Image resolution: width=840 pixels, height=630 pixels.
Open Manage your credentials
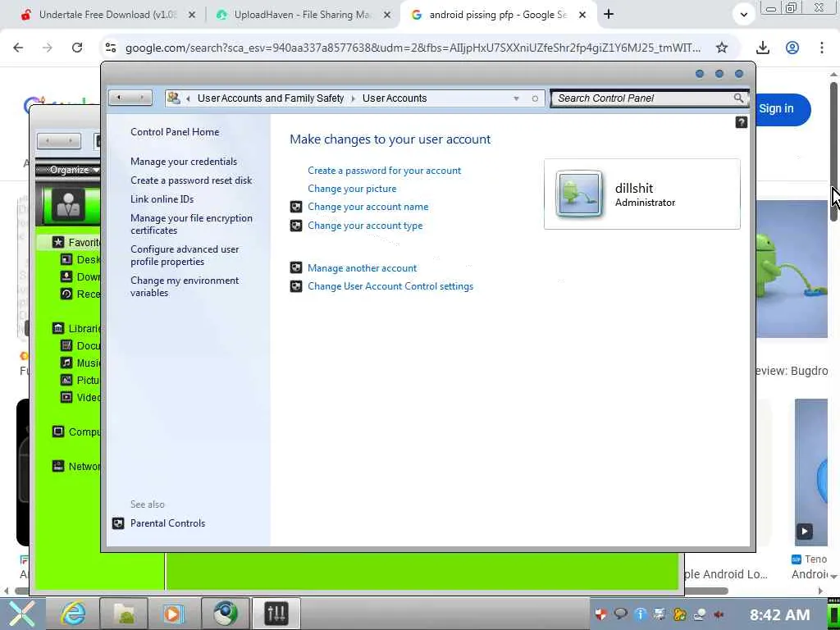(x=184, y=162)
